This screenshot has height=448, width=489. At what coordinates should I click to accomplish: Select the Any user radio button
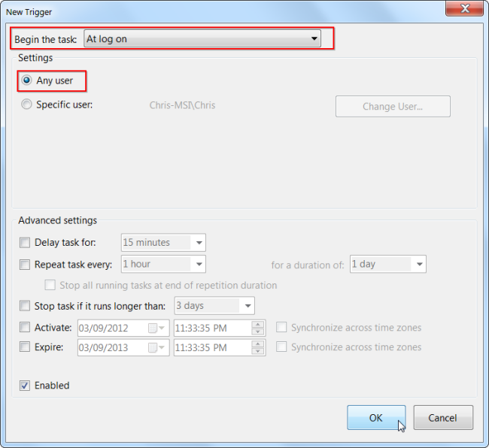(26, 80)
